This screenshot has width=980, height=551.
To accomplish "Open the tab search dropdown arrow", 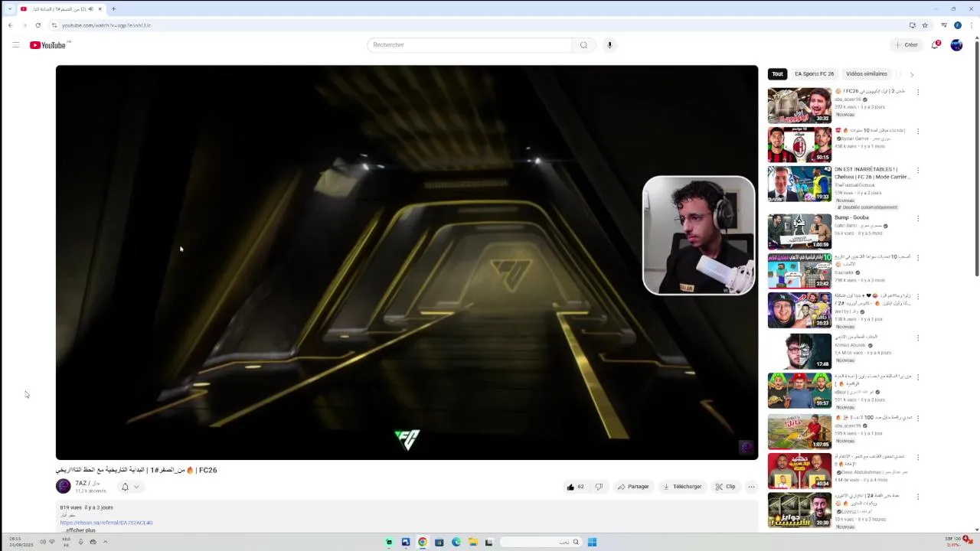I will click(x=9, y=9).
